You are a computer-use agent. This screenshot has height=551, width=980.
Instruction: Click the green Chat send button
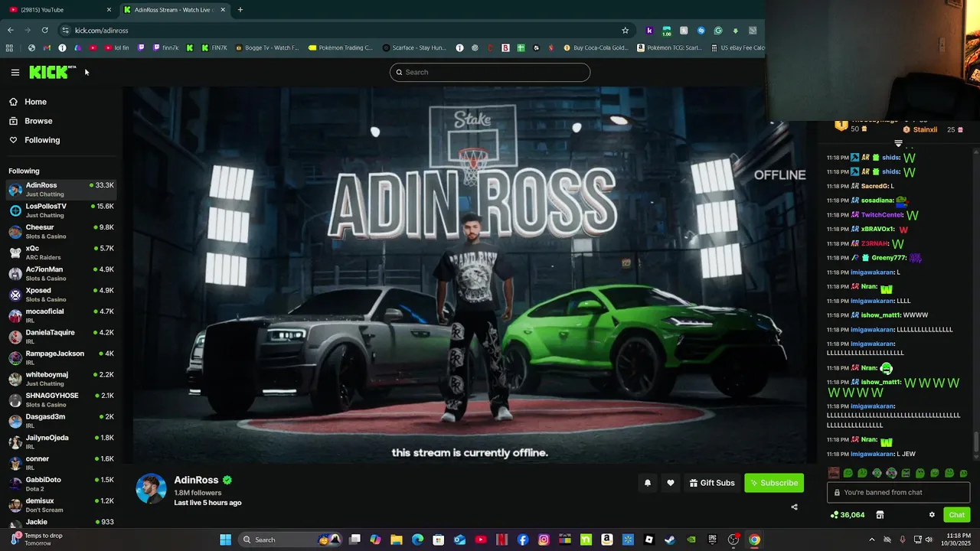pyautogui.click(x=956, y=515)
